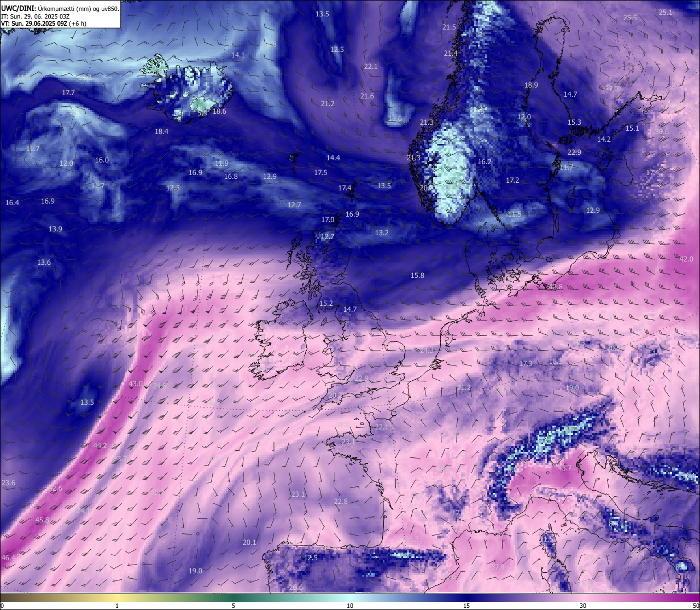The image size is (700, 610).
Task: Click the 17.5 value label
Action: pos(320,172)
